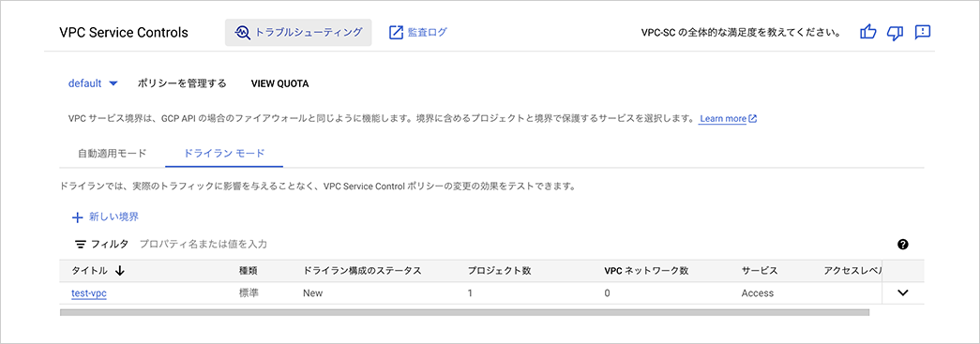Click VPC ネットワーク数 column header
This screenshot has width=980, height=344.
click(646, 271)
